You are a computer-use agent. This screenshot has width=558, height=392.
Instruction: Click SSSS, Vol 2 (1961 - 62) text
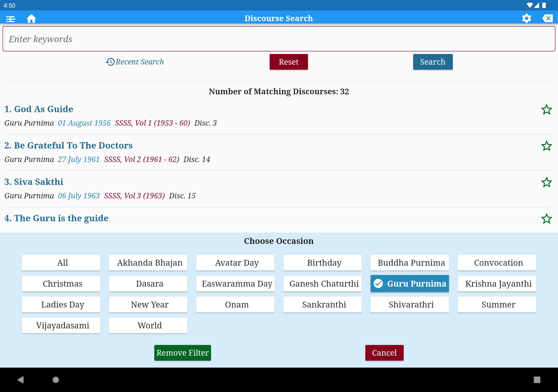click(x=142, y=160)
